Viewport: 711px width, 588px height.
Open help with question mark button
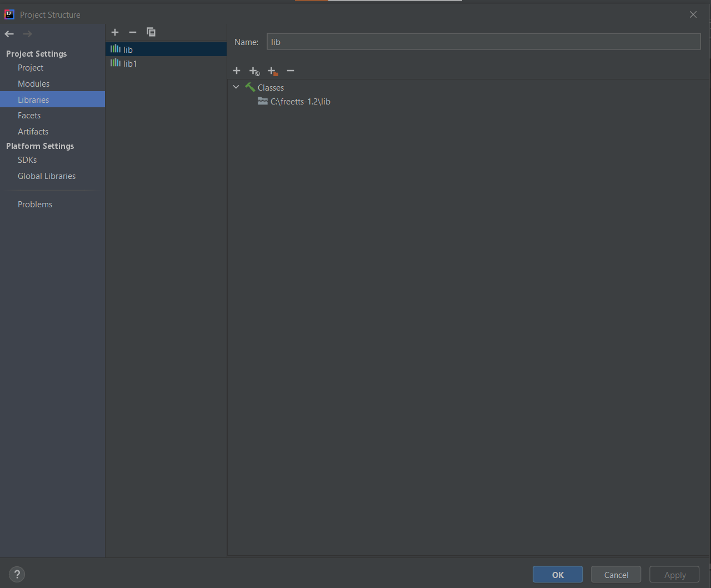pos(17,574)
